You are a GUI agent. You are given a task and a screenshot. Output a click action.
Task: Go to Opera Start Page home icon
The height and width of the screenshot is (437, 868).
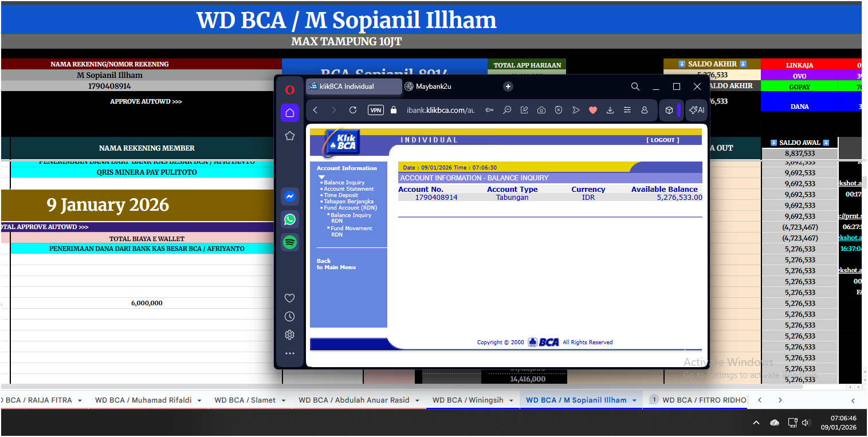coord(290,113)
